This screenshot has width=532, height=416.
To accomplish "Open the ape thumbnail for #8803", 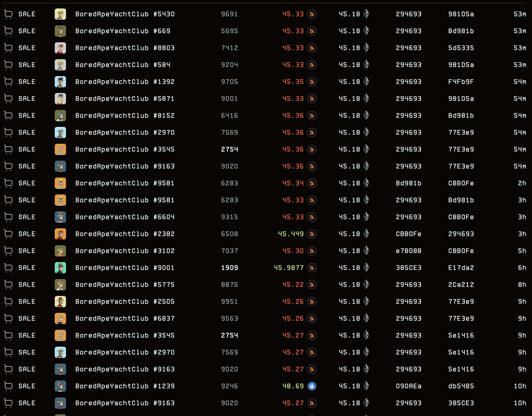I will tap(60, 48).
